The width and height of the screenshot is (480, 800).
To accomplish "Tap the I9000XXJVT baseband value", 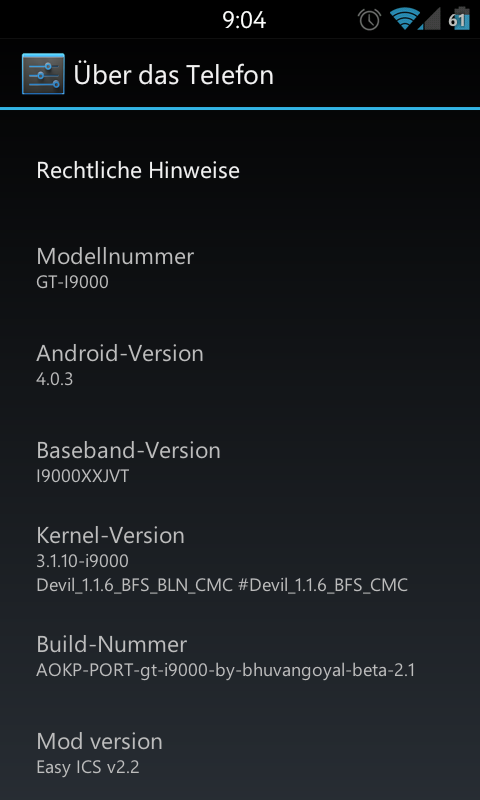I will coord(83,476).
